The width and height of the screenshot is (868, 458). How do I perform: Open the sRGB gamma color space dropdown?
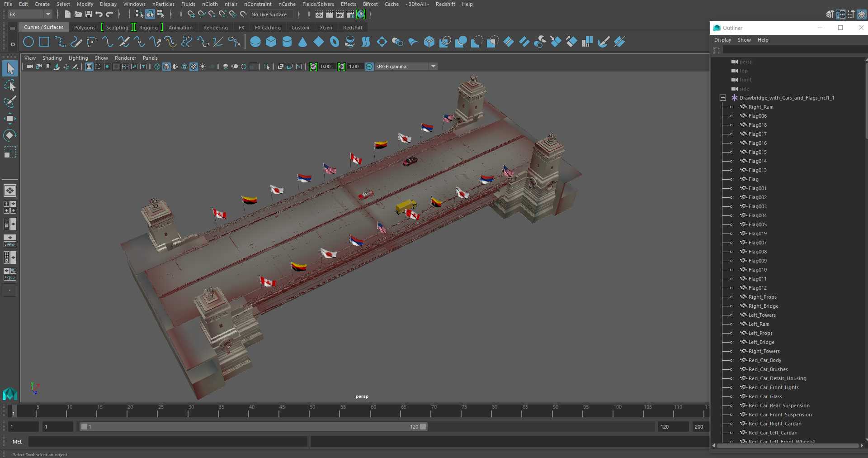tap(406, 67)
